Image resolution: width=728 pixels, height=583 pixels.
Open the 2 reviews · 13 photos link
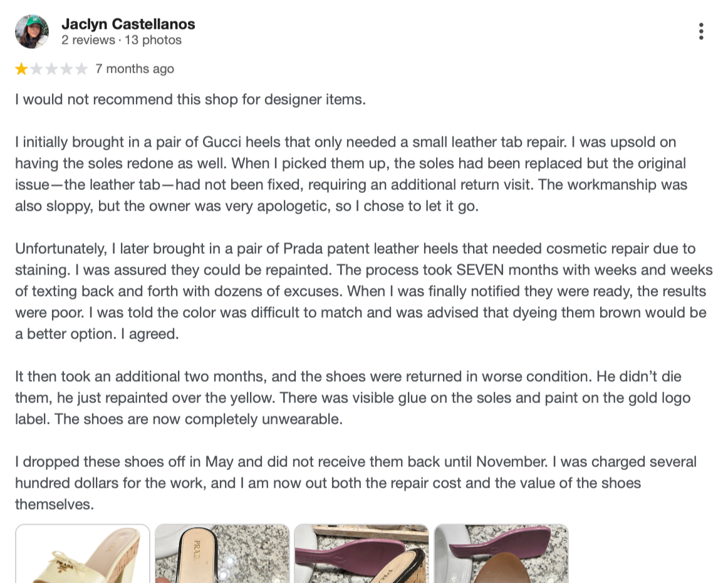pos(121,40)
